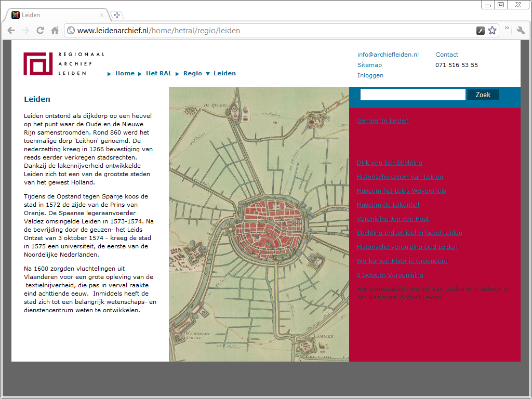532x399 pixels.
Task: Show hidden extensions via the double chevron
Action: coord(507,28)
